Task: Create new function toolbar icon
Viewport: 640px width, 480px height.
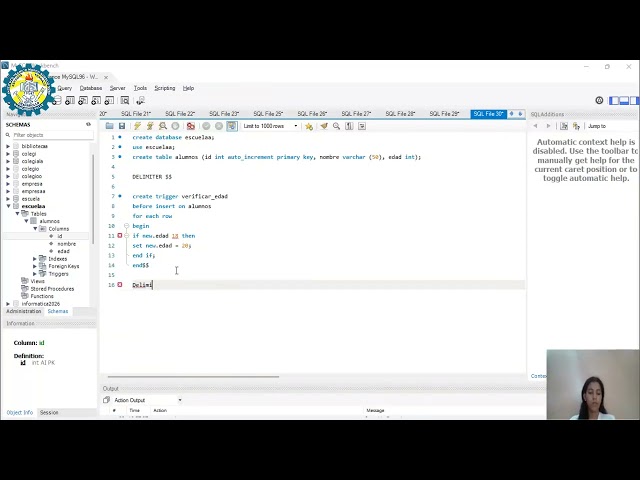Action: 109,100
